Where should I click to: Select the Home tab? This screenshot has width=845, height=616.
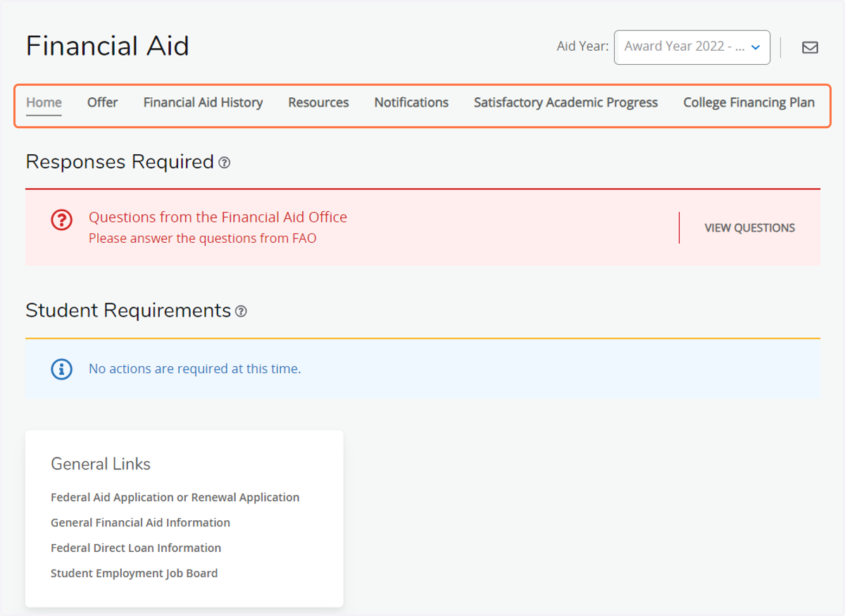coord(44,103)
